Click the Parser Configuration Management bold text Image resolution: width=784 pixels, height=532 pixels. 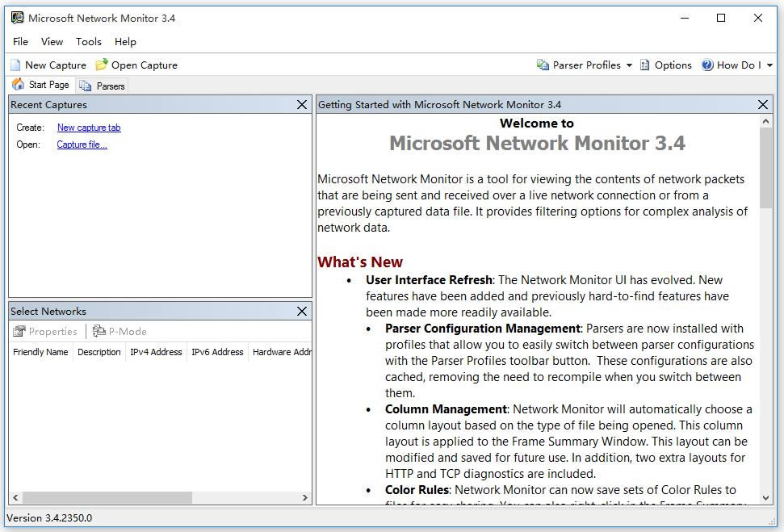[x=483, y=329]
